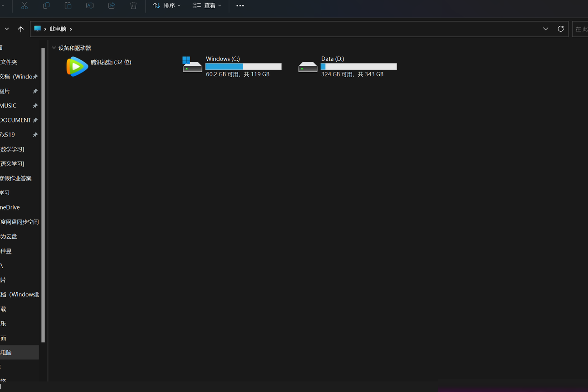Refresh the current folder view
This screenshot has height=392, width=588.
click(x=561, y=29)
